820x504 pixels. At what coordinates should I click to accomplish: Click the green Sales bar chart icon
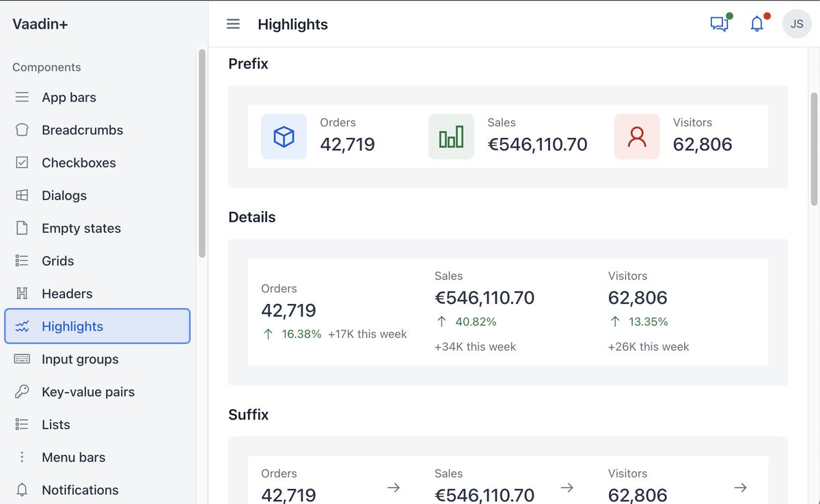pyautogui.click(x=451, y=137)
